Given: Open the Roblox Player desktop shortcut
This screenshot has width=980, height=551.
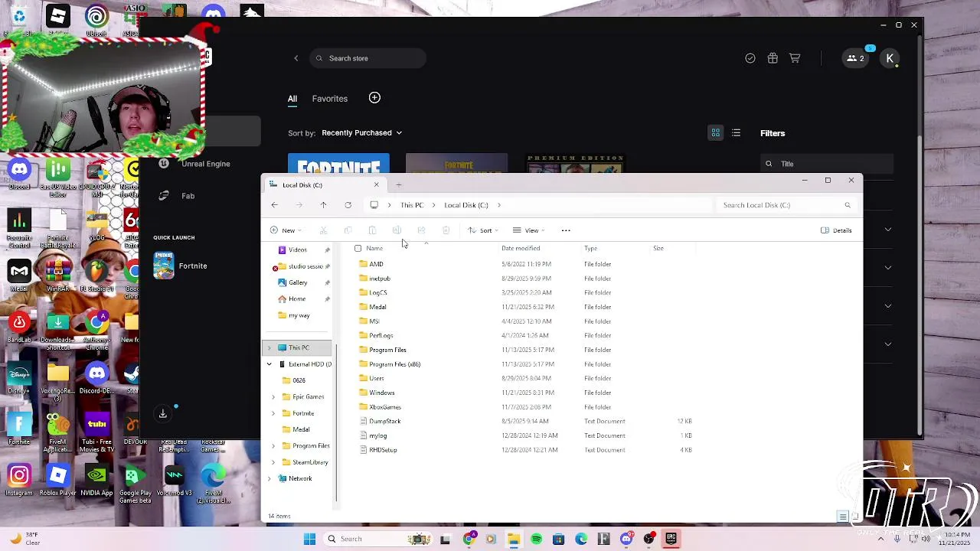Looking at the screenshot, I should 57,481.
